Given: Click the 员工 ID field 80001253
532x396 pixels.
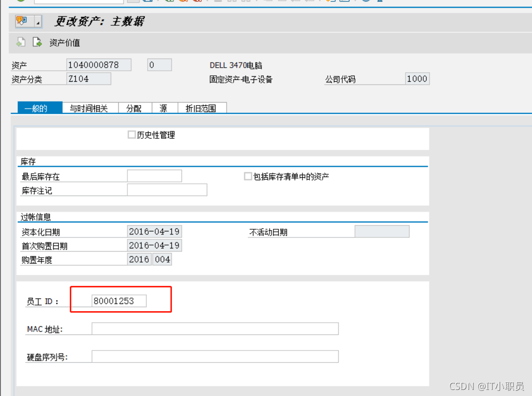Looking at the screenshot, I should coord(119,301).
